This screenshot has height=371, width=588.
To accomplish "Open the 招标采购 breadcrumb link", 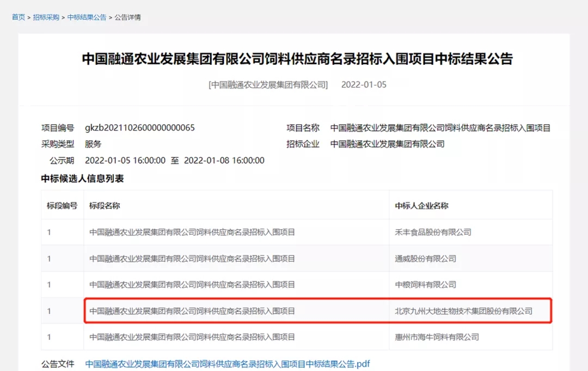I will point(46,17).
